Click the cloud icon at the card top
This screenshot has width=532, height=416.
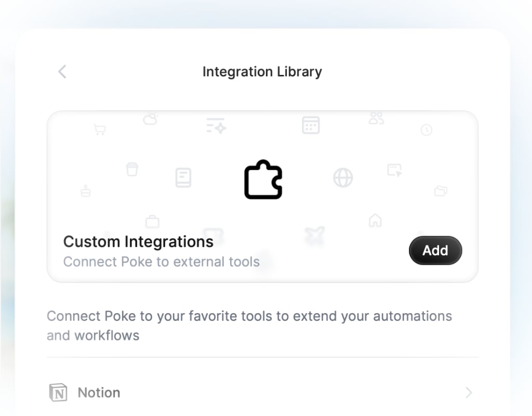click(x=150, y=119)
